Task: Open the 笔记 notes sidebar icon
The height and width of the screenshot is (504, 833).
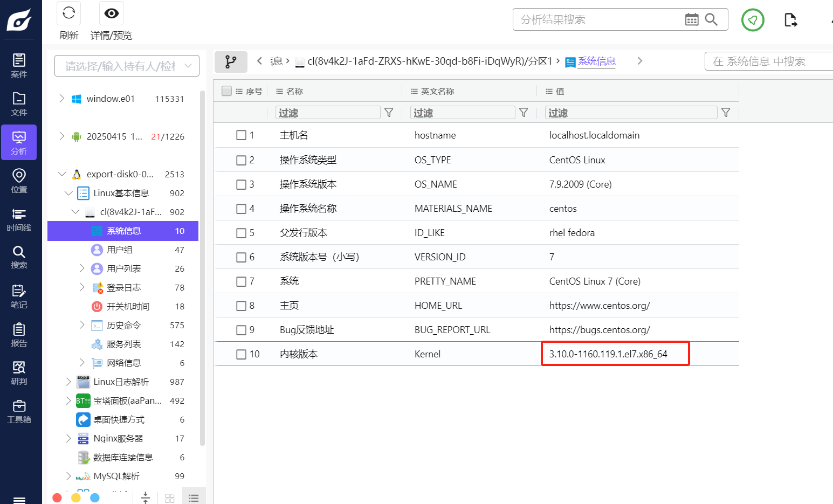Action: [x=19, y=296]
